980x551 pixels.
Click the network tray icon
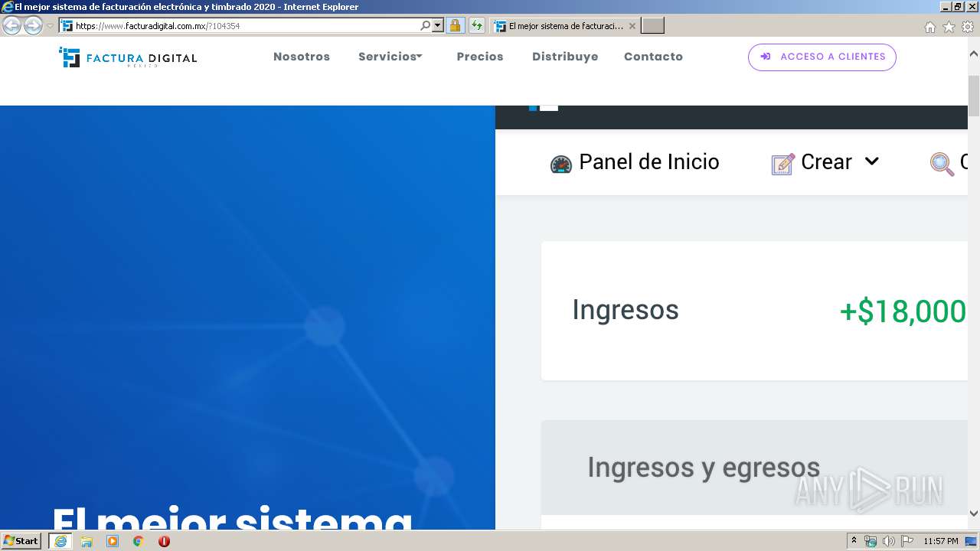coord(871,541)
